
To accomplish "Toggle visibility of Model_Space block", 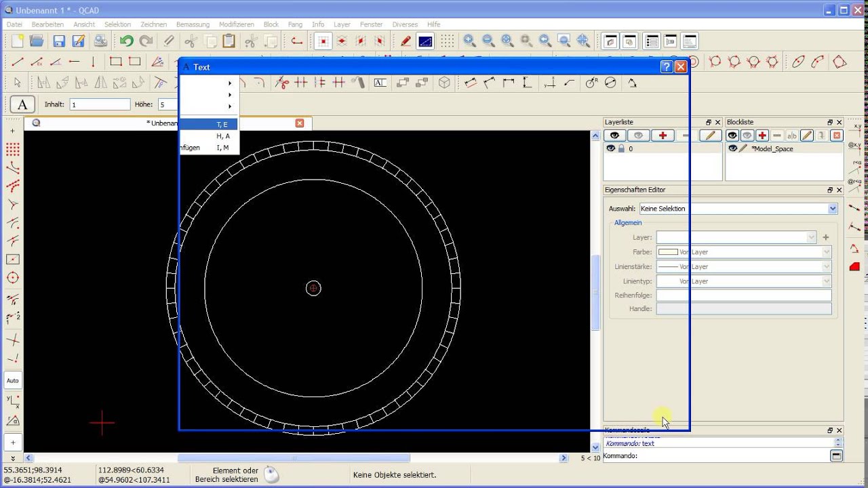I will coord(732,148).
